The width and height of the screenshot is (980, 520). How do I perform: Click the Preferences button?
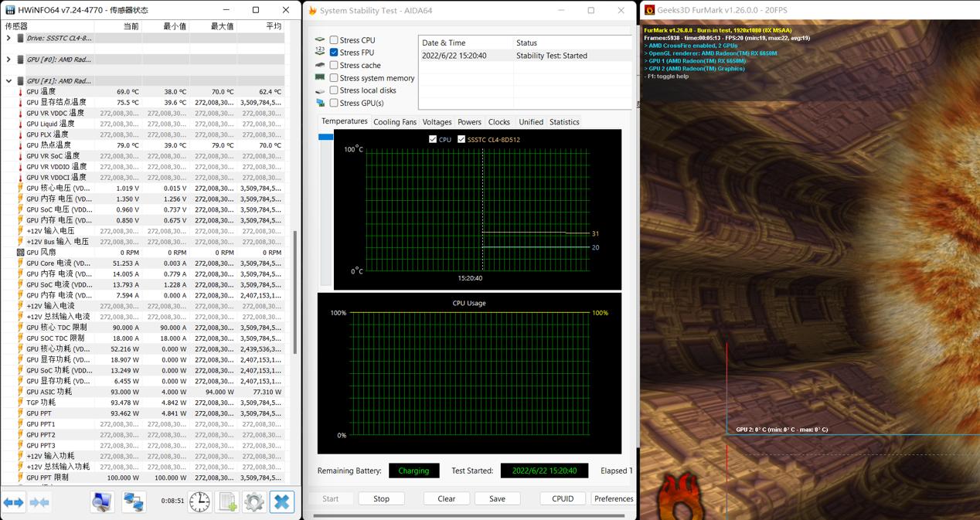[614, 499]
